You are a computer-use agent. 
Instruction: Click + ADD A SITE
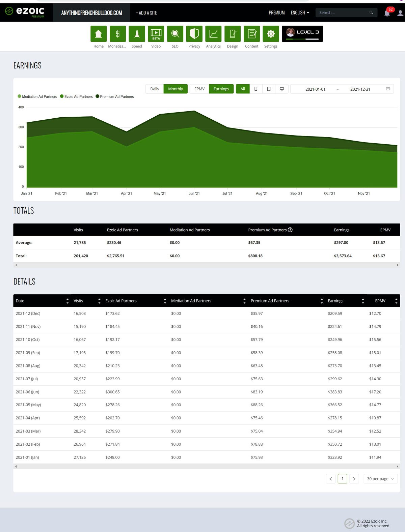click(x=146, y=13)
